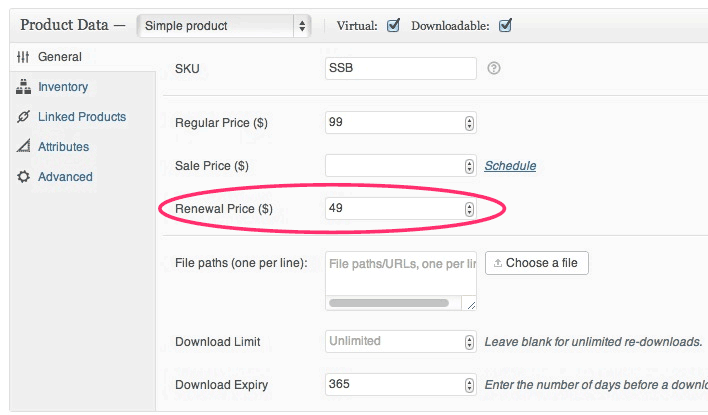
Task: Click the 'File paths (one per line):' label
Action: (x=241, y=263)
